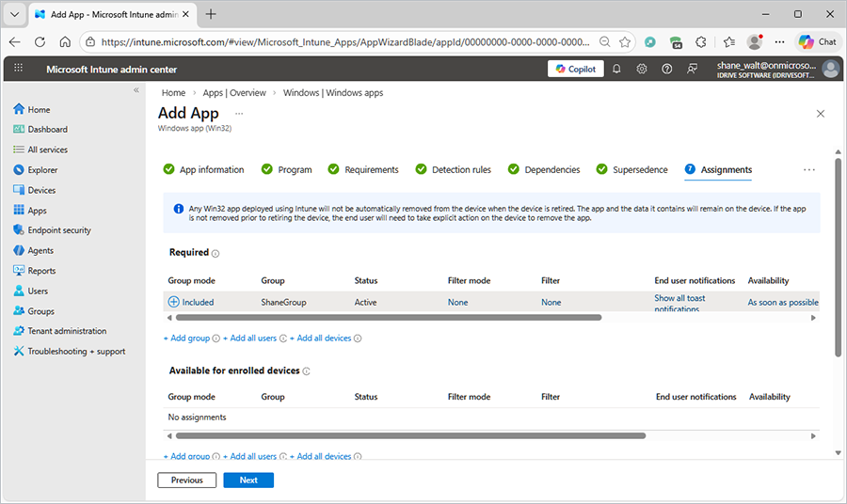Screen dimensions: 847x504
Task: Open Endpoint security in the sidebar
Action: point(58,230)
